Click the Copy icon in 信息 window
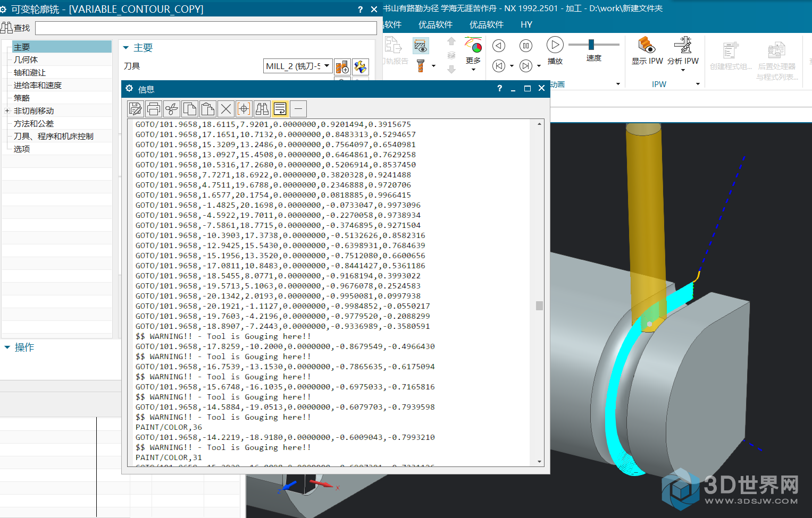This screenshot has width=812, height=518. [x=190, y=109]
